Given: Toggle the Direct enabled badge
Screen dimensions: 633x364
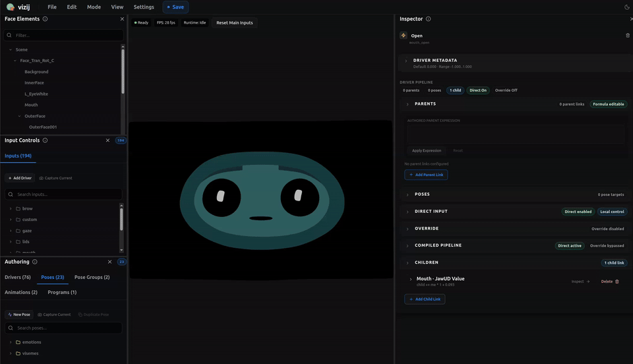Looking at the screenshot, I should pos(578,212).
